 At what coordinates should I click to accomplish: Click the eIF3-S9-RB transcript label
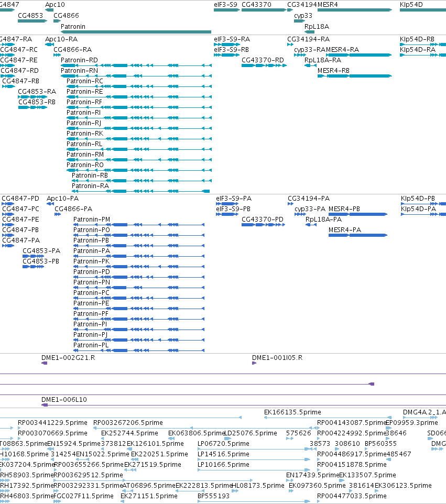tap(231, 50)
